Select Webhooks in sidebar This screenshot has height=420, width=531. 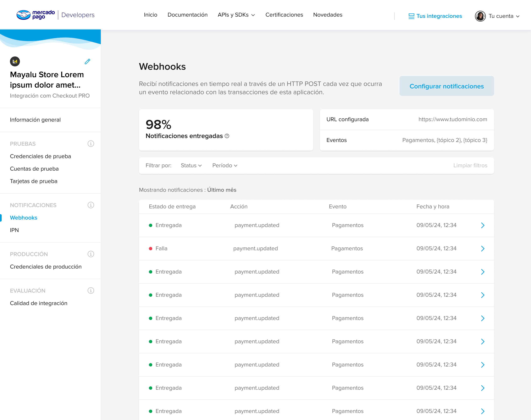[24, 218]
